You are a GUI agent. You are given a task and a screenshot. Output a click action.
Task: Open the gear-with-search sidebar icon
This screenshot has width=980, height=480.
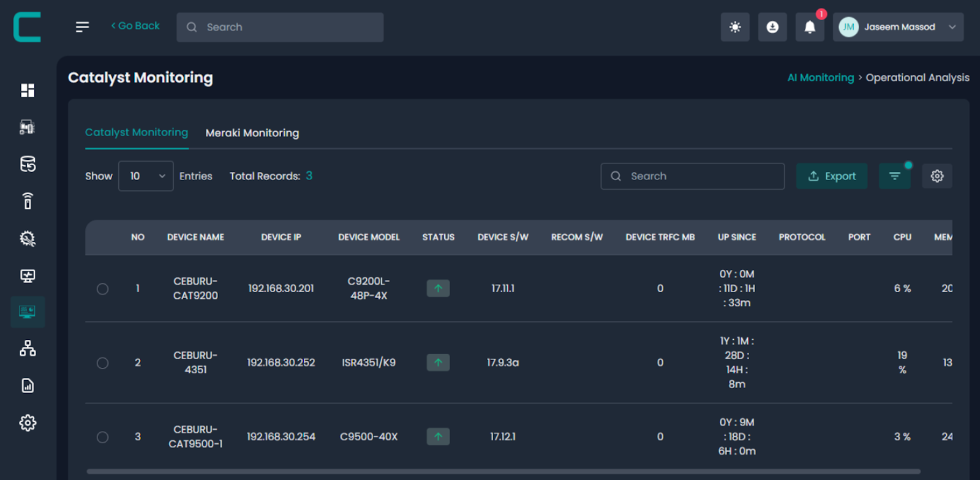28,238
